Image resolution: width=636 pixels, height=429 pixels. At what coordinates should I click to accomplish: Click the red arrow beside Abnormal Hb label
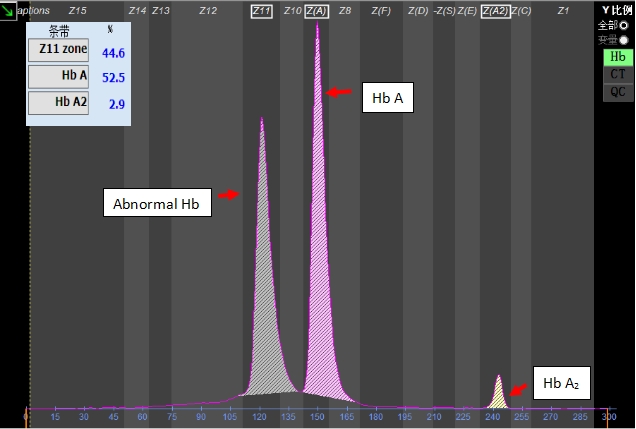229,195
